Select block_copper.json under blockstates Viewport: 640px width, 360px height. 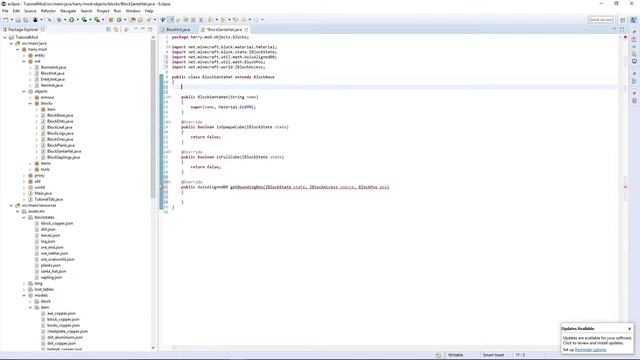pyautogui.click(x=57, y=223)
